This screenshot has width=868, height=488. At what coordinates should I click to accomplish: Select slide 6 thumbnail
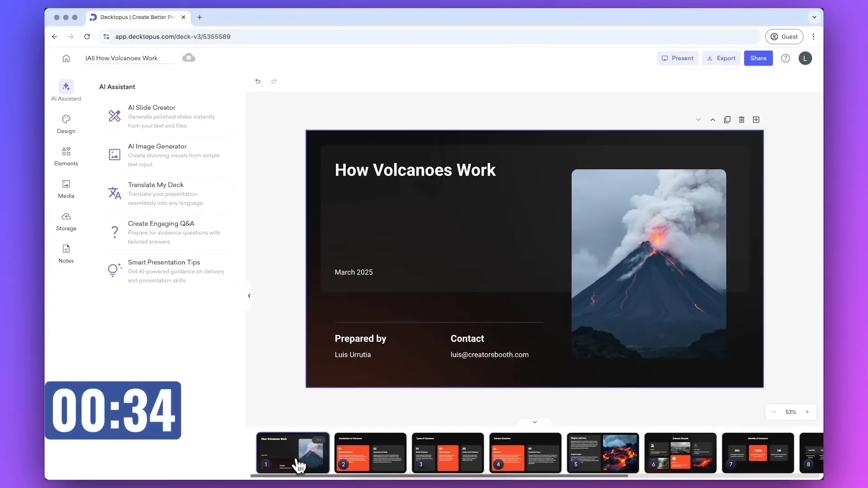pyautogui.click(x=680, y=453)
